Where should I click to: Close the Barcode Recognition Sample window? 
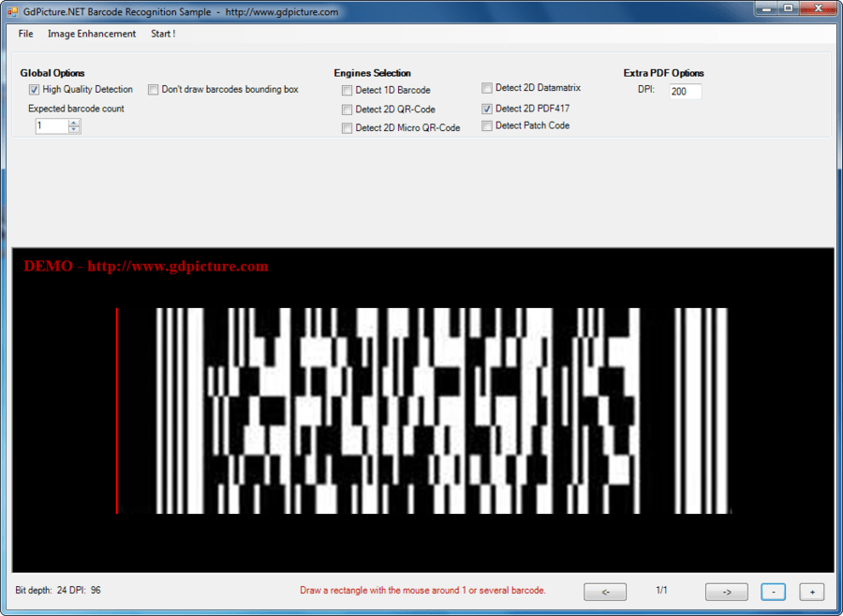[819, 8]
